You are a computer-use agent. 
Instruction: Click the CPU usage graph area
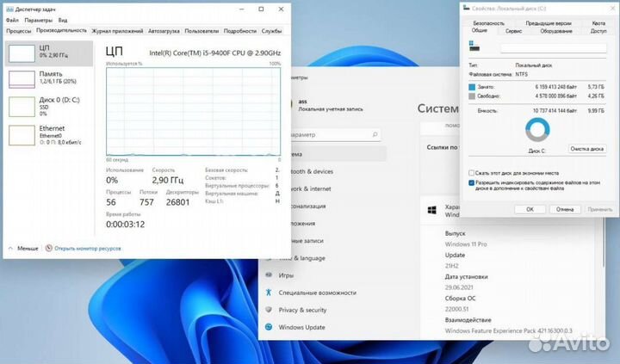pyautogui.click(x=194, y=112)
